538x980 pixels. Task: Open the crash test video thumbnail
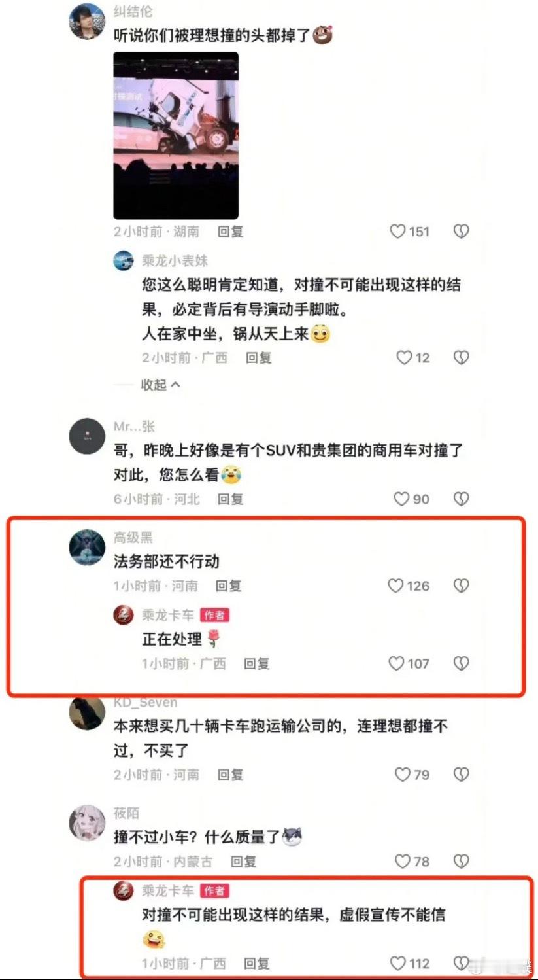176,135
